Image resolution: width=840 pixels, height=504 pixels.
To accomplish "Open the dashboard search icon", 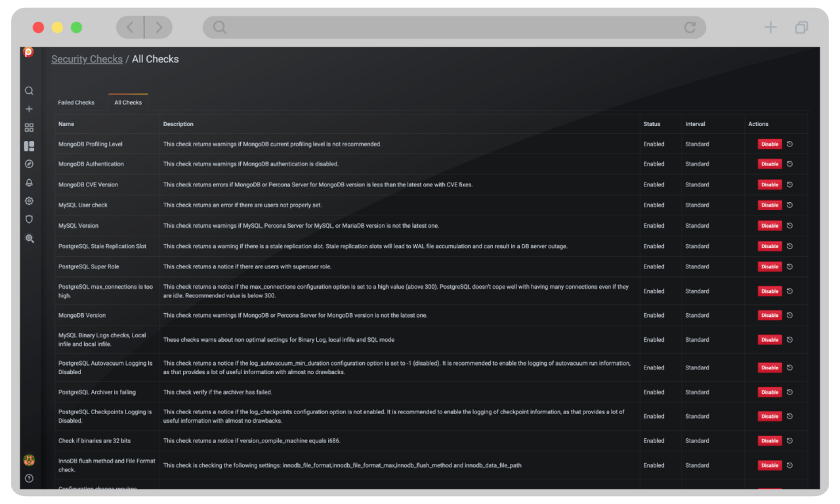I will (29, 91).
